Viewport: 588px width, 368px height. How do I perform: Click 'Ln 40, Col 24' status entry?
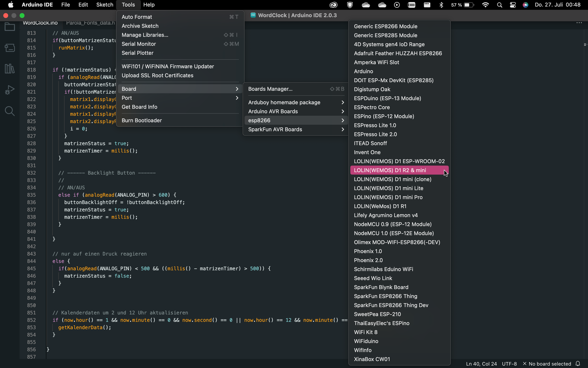(481, 364)
